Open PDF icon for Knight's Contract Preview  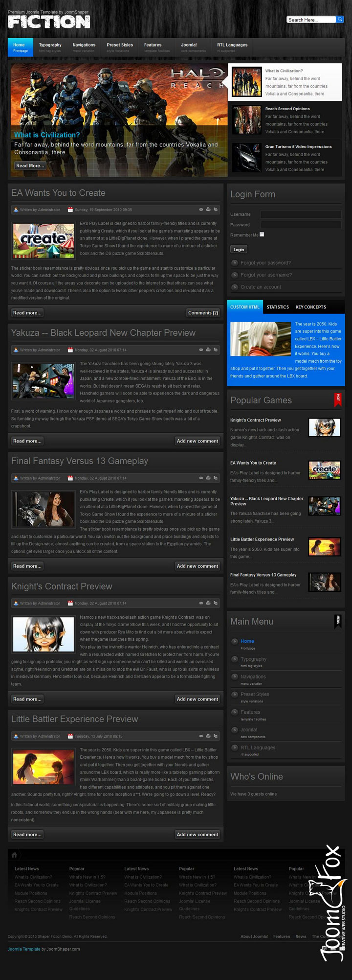[216, 603]
